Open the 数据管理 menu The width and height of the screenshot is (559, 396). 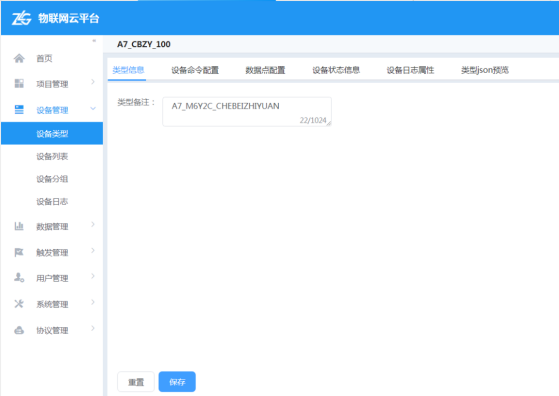pyautogui.click(x=52, y=227)
